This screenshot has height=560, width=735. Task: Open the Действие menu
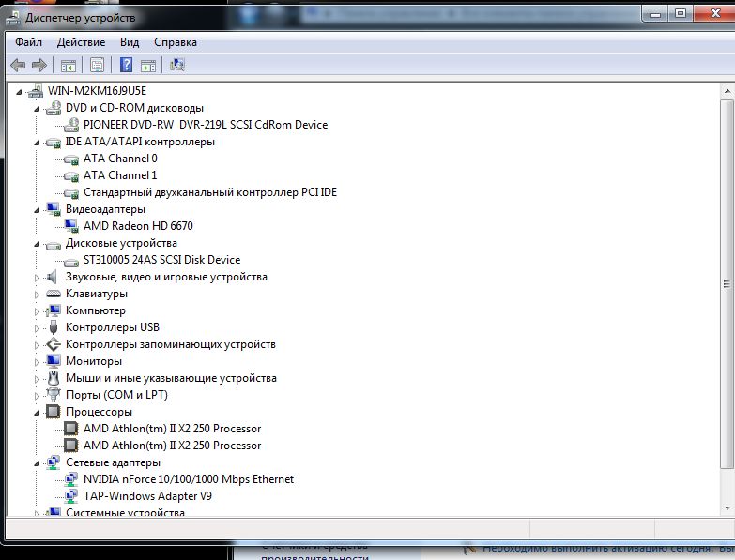coord(81,42)
